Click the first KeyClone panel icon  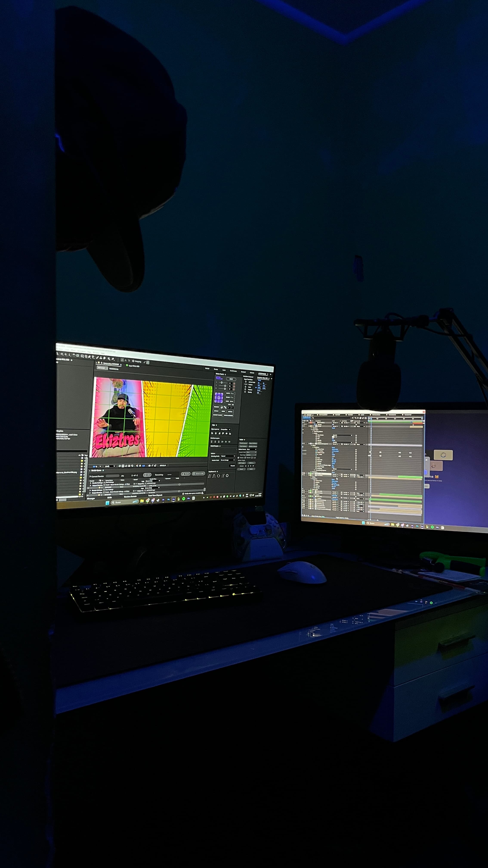pos(210,476)
